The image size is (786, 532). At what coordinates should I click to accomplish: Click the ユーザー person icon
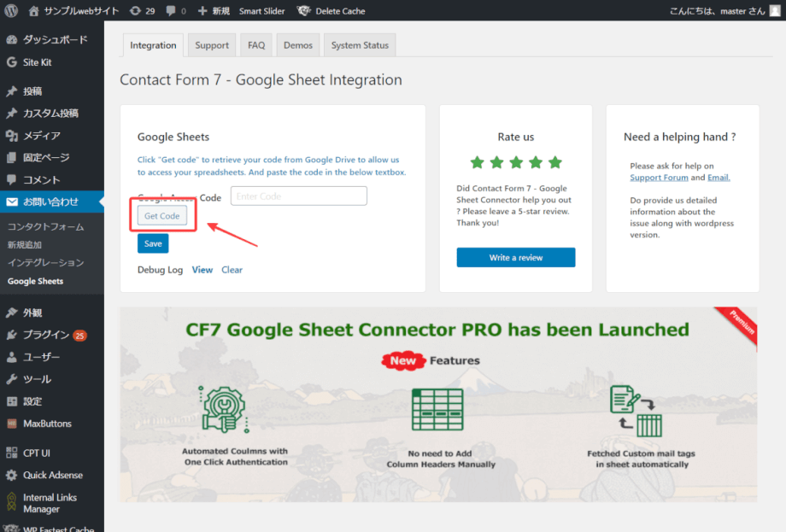pos(11,357)
